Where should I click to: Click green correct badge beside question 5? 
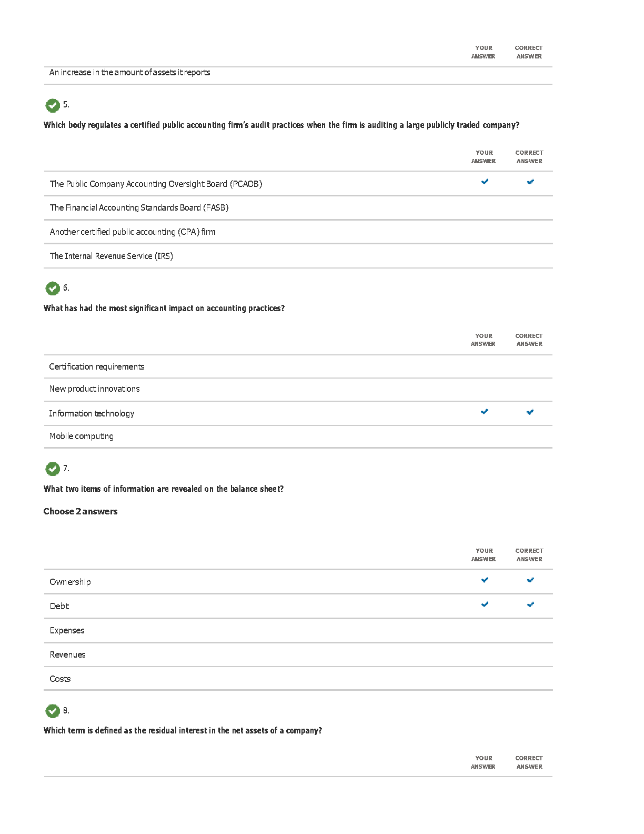coord(53,105)
